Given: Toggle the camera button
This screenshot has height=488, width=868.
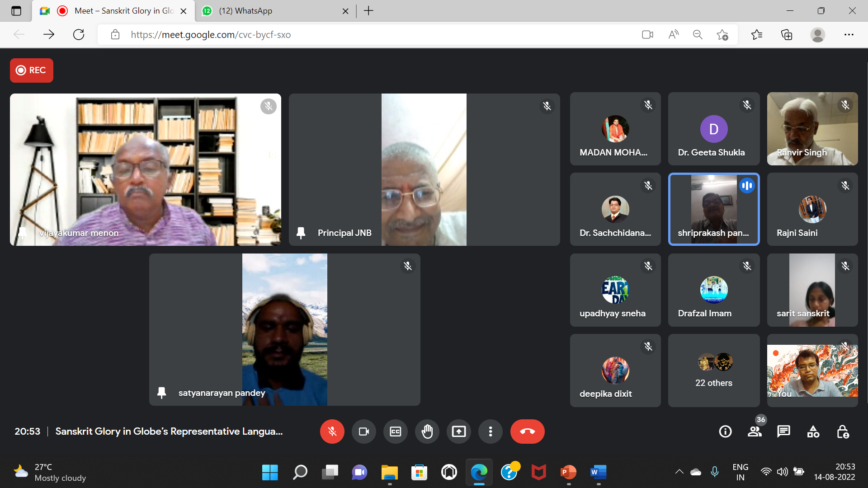Looking at the screenshot, I should pos(363,432).
